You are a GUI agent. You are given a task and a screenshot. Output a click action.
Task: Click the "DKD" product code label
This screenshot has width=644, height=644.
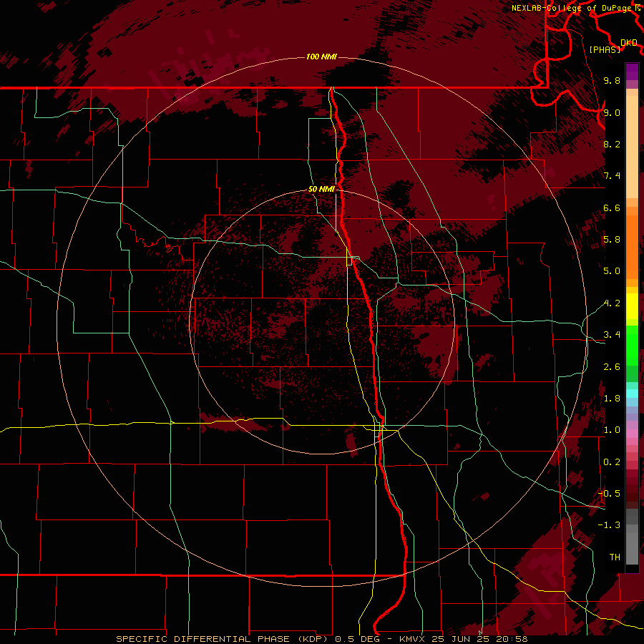point(629,43)
